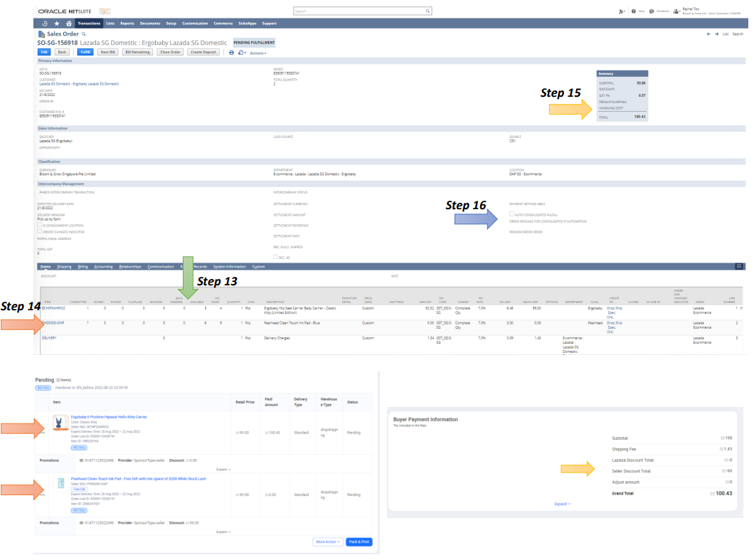Toggle the Auto Consolidated Fulfil checkbox

(511, 214)
